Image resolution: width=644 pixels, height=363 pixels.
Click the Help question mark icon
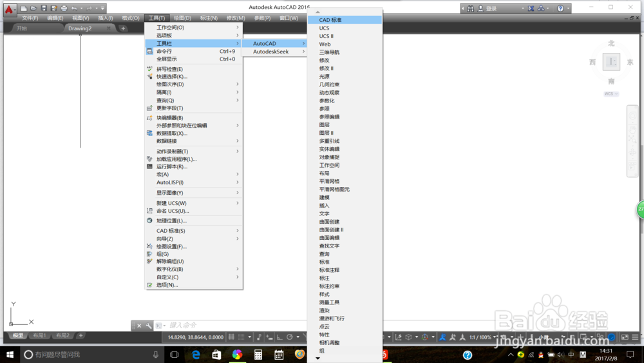tap(560, 8)
